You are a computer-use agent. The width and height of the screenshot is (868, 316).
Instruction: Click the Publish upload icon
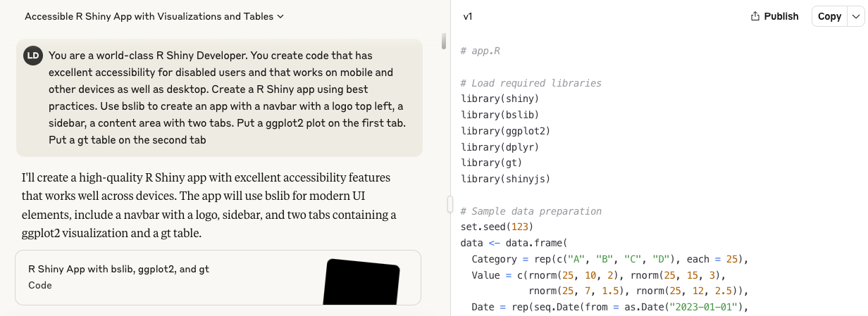click(x=755, y=16)
